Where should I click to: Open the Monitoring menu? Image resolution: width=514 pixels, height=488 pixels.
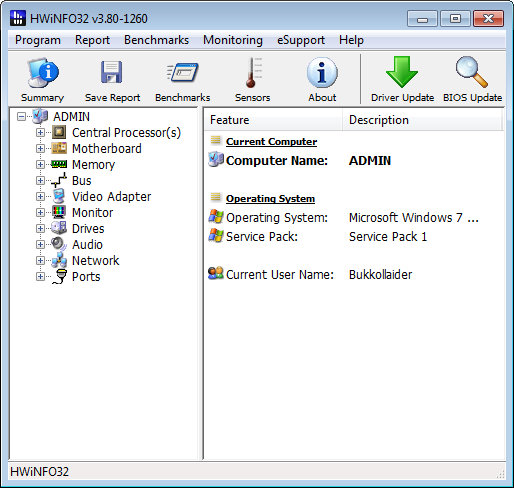(x=233, y=40)
